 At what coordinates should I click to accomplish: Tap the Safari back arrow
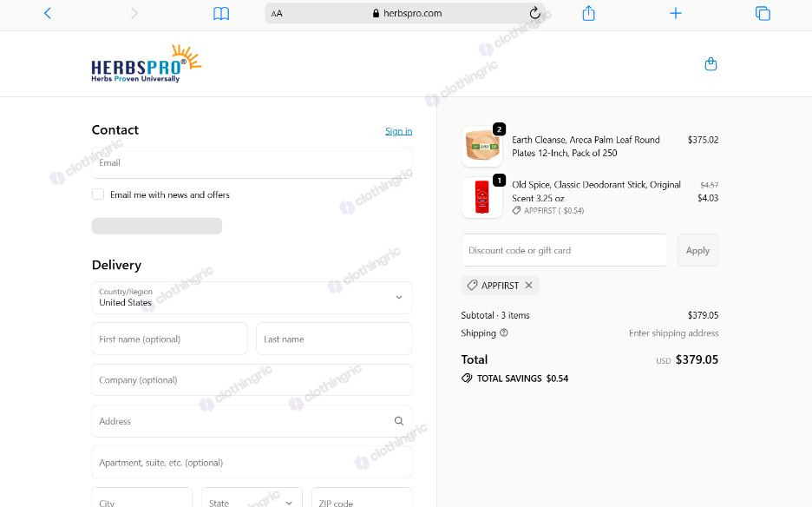pos(48,14)
